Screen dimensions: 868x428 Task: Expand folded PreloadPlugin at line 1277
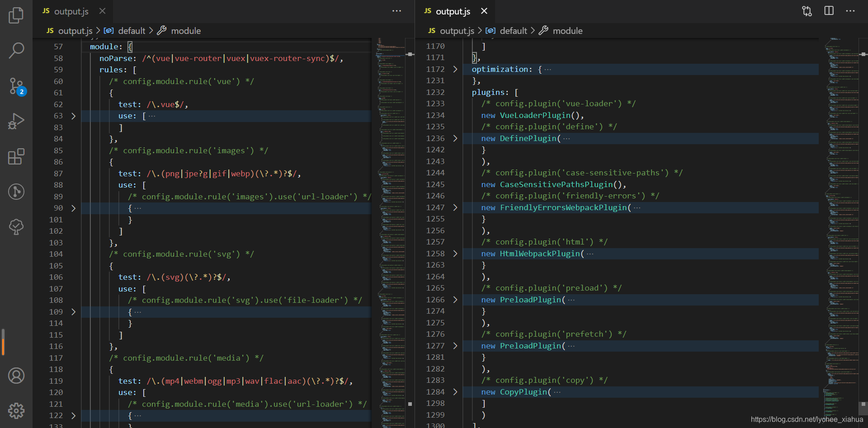coord(455,346)
